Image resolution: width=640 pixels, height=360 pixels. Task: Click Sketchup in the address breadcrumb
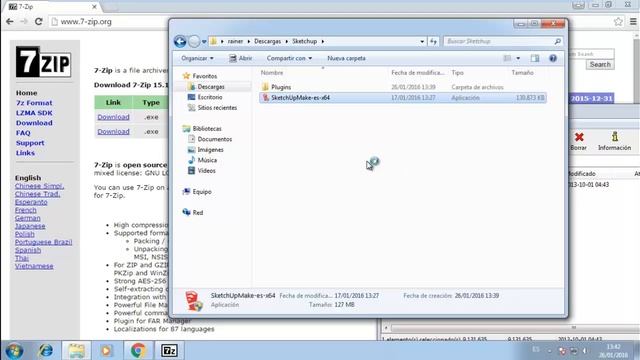click(304, 41)
